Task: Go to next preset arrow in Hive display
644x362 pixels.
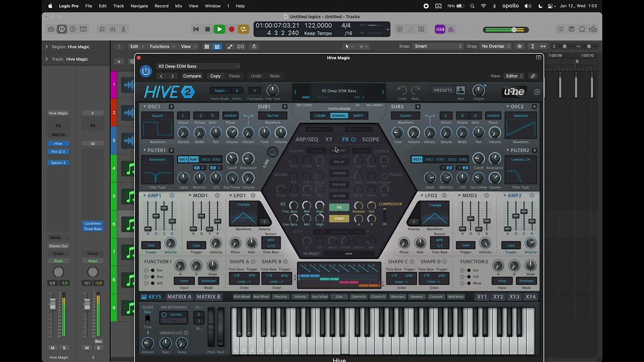Action: (382, 92)
